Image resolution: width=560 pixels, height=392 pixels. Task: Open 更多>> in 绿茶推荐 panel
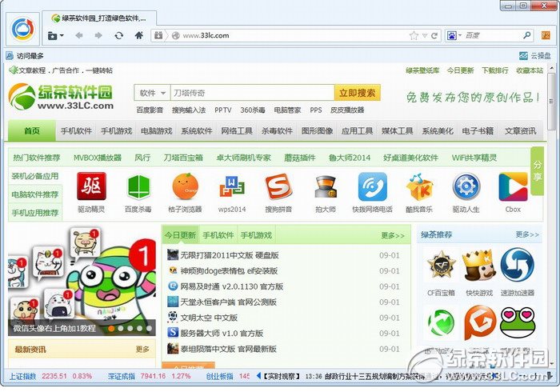[x=527, y=234]
